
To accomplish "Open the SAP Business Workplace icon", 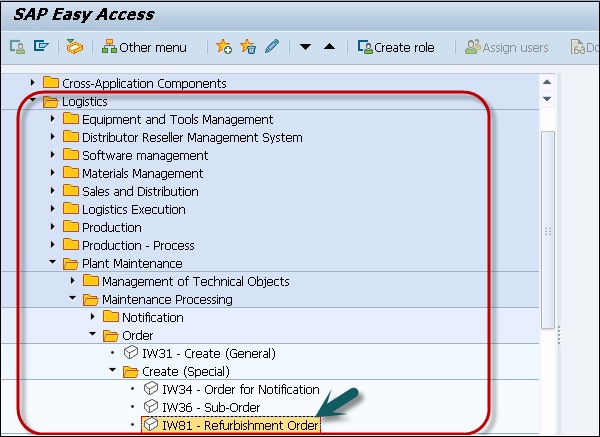I will click(74, 47).
